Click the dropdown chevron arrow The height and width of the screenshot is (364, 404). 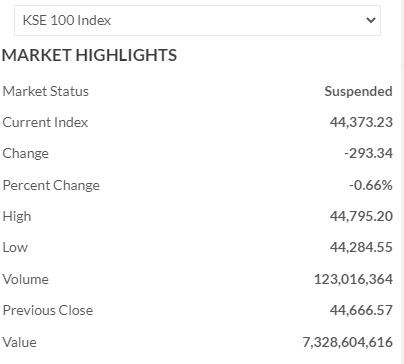371,20
